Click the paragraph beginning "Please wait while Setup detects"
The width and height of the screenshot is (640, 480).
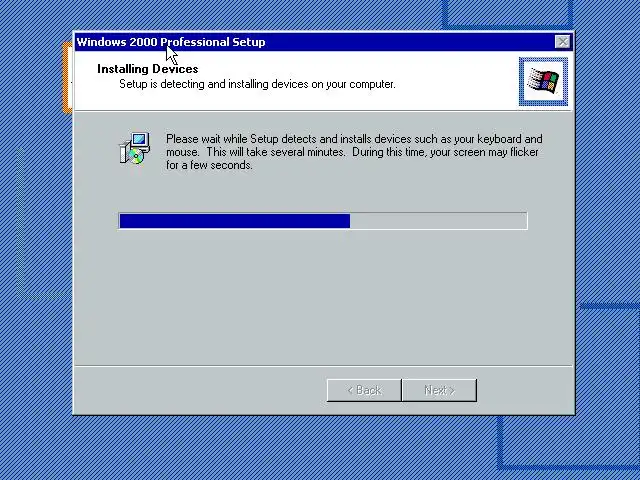point(354,152)
